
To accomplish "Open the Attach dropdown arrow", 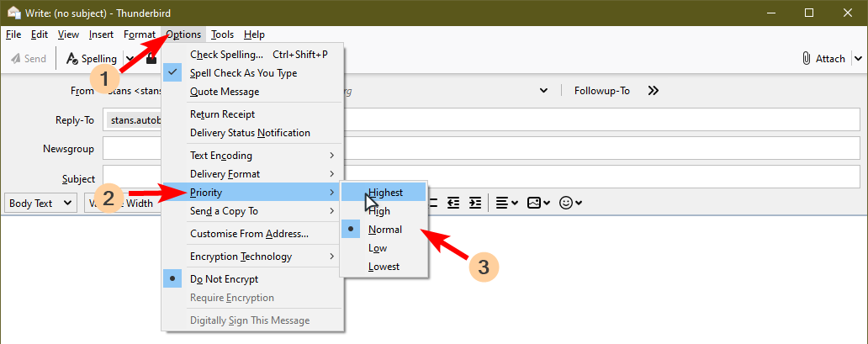I will [858, 58].
